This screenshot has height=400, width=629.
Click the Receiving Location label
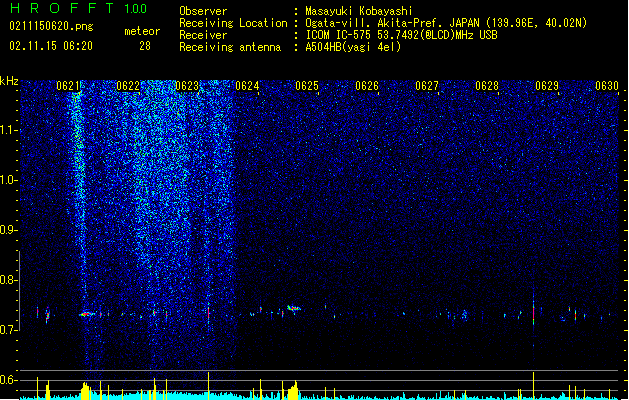click(x=233, y=23)
